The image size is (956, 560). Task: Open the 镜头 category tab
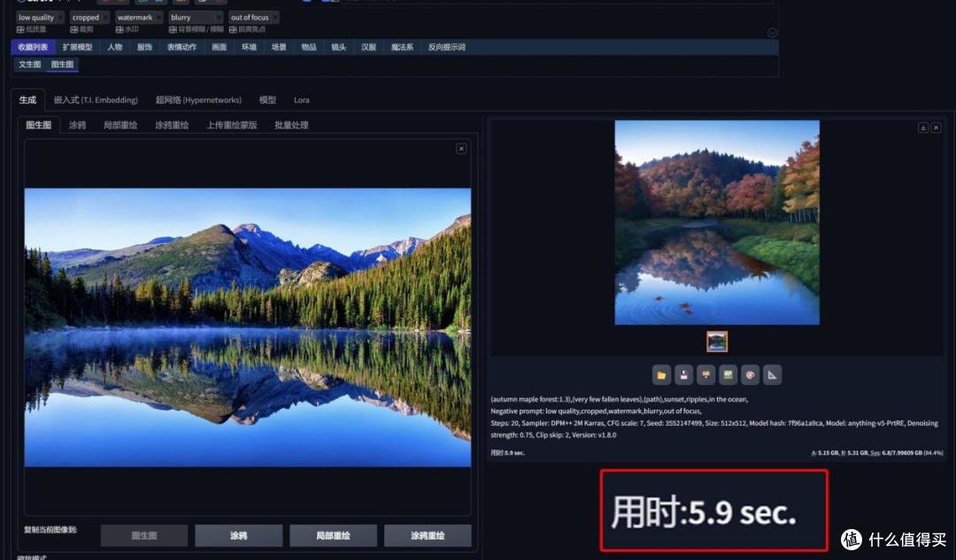[x=338, y=47]
